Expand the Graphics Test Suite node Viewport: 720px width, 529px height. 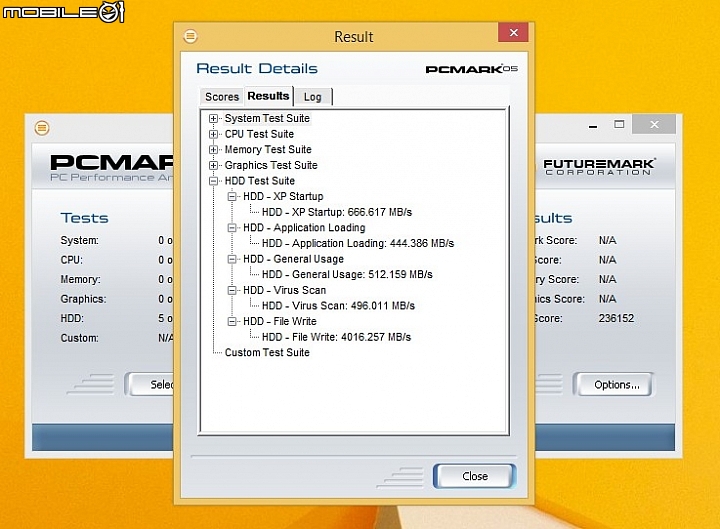213,165
